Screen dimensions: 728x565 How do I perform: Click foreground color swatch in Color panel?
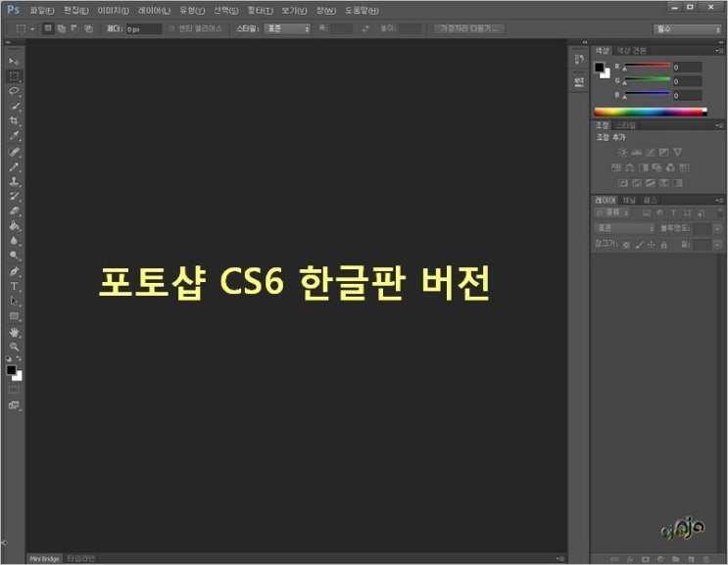[x=600, y=68]
